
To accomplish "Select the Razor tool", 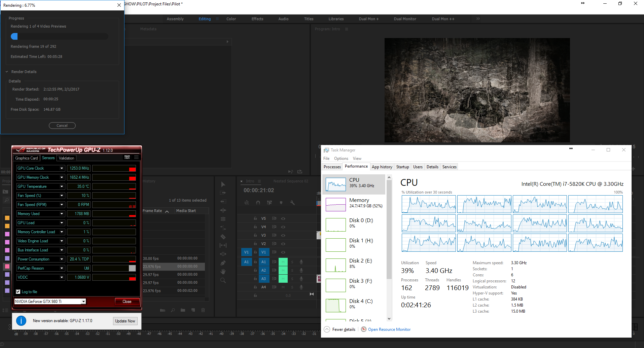I will 223,237.
